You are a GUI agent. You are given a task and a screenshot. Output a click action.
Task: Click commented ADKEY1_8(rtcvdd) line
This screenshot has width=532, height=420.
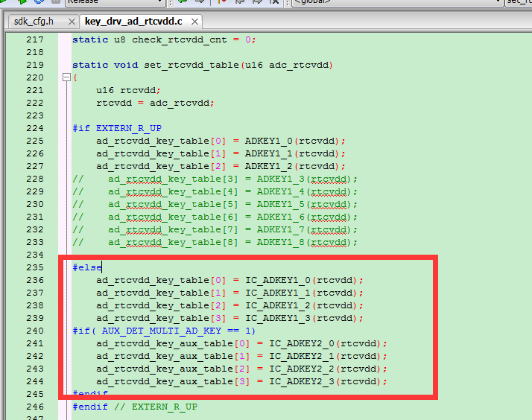click(215, 242)
